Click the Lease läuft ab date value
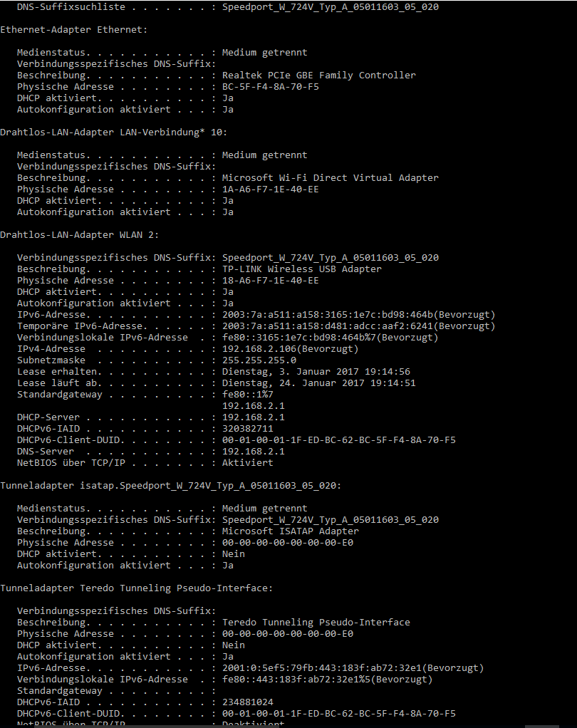577x728 pixels. [319, 383]
